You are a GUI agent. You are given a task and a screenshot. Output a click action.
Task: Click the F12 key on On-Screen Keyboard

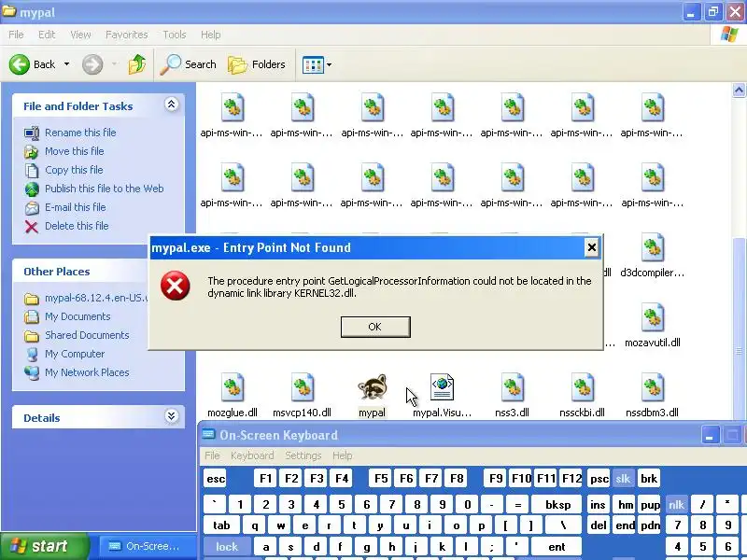[x=571, y=479]
